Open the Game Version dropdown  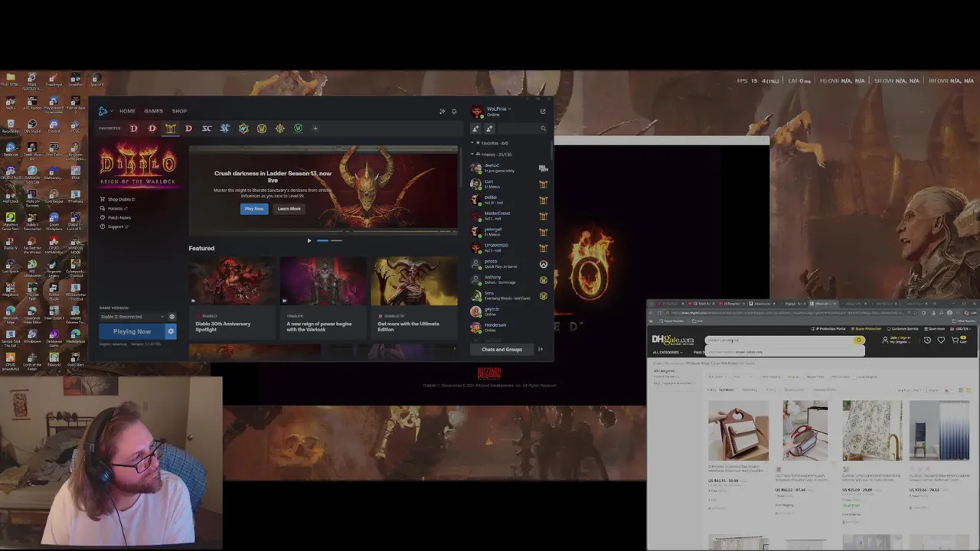coord(132,317)
